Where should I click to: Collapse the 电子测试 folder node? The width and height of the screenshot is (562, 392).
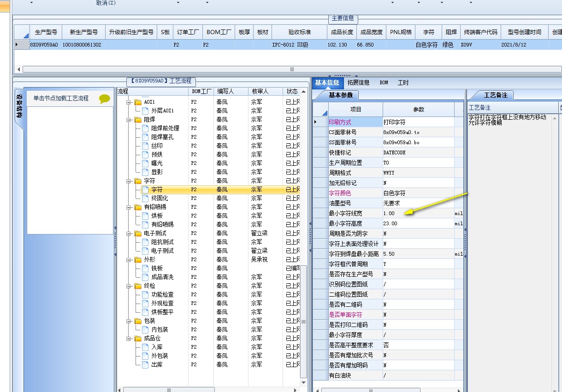pyautogui.click(x=129, y=233)
